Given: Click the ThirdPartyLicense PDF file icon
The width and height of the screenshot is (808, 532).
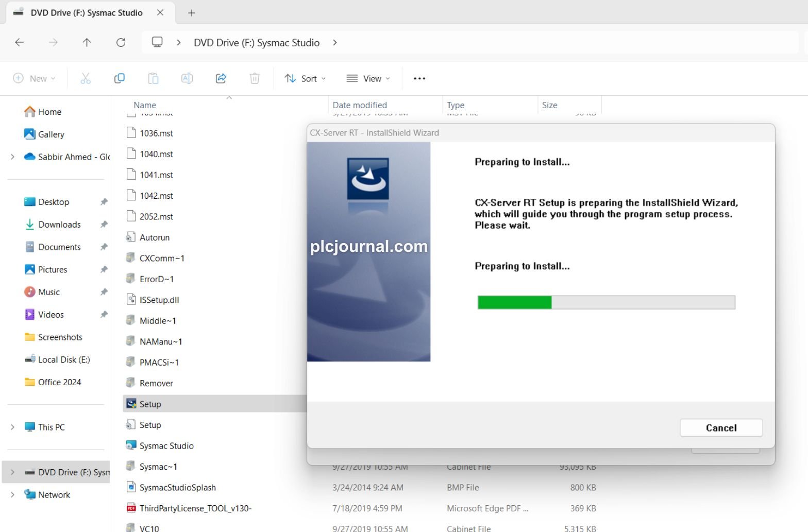Looking at the screenshot, I should pyautogui.click(x=131, y=508).
